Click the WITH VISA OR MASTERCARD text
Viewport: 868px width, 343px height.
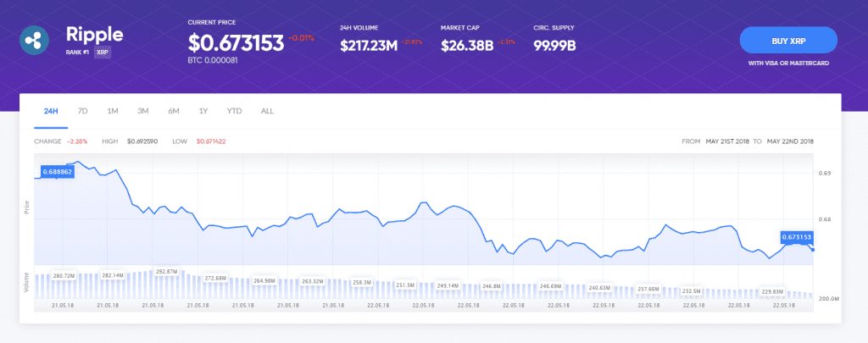(x=788, y=64)
